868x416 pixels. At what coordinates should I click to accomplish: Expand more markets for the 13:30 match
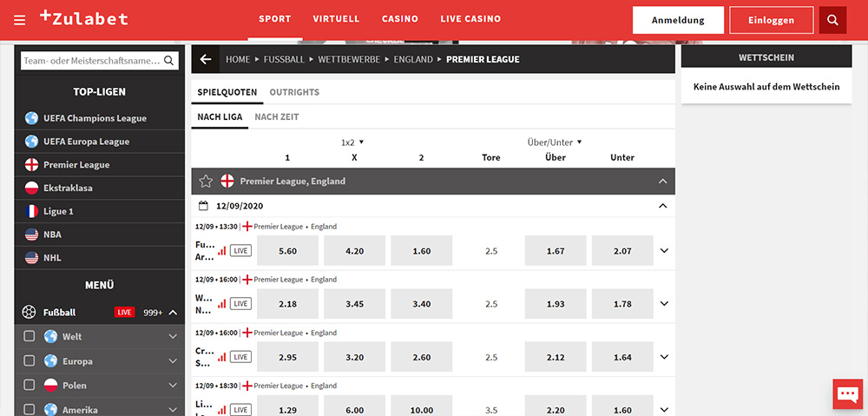[x=664, y=250]
